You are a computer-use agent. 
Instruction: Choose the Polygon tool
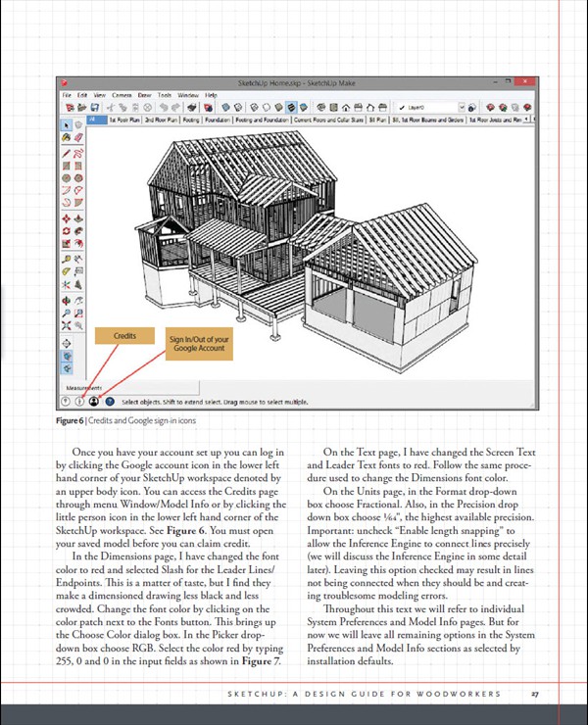tap(78, 178)
